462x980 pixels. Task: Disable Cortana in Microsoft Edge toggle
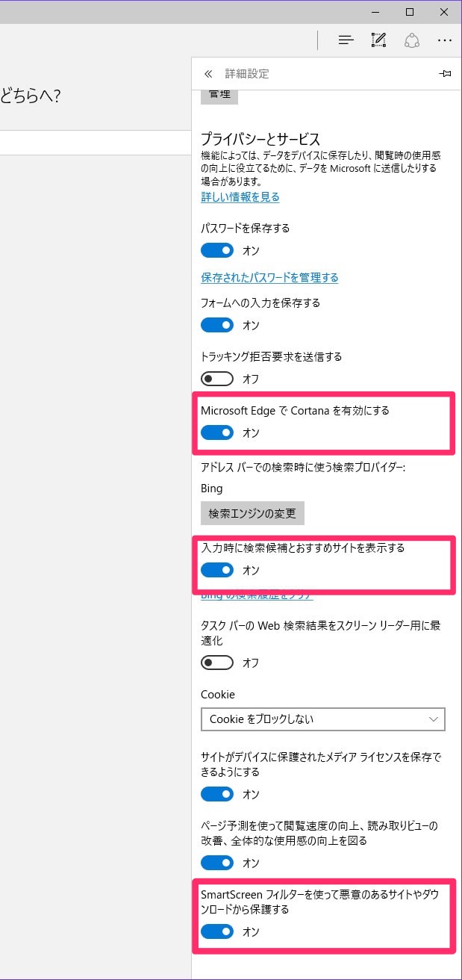coord(217,432)
